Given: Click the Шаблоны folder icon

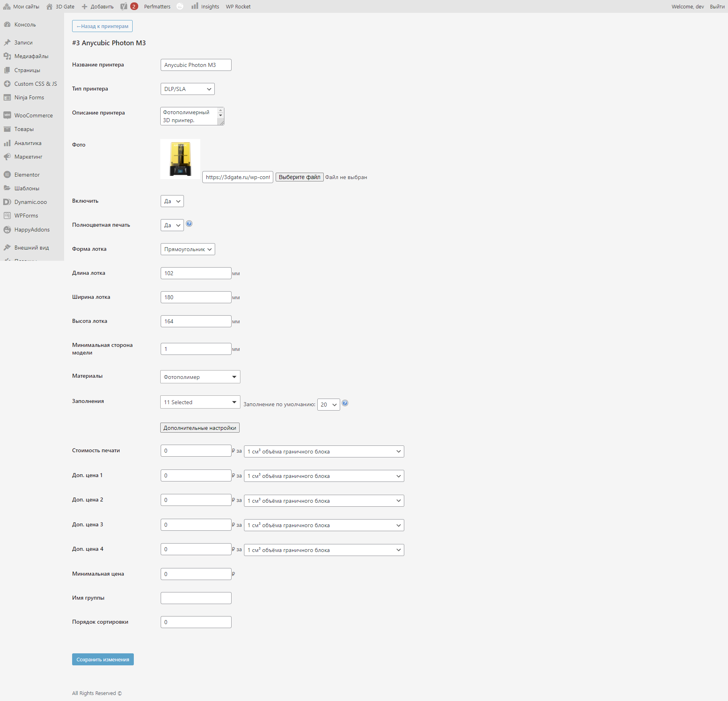Looking at the screenshot, I should coord(7,188).
